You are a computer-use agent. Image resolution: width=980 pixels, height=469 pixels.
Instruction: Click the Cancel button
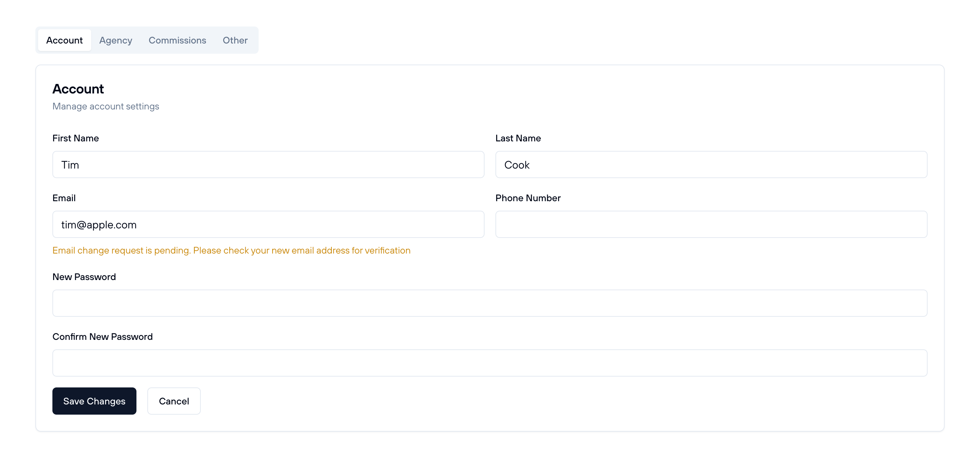coord(174,401)
